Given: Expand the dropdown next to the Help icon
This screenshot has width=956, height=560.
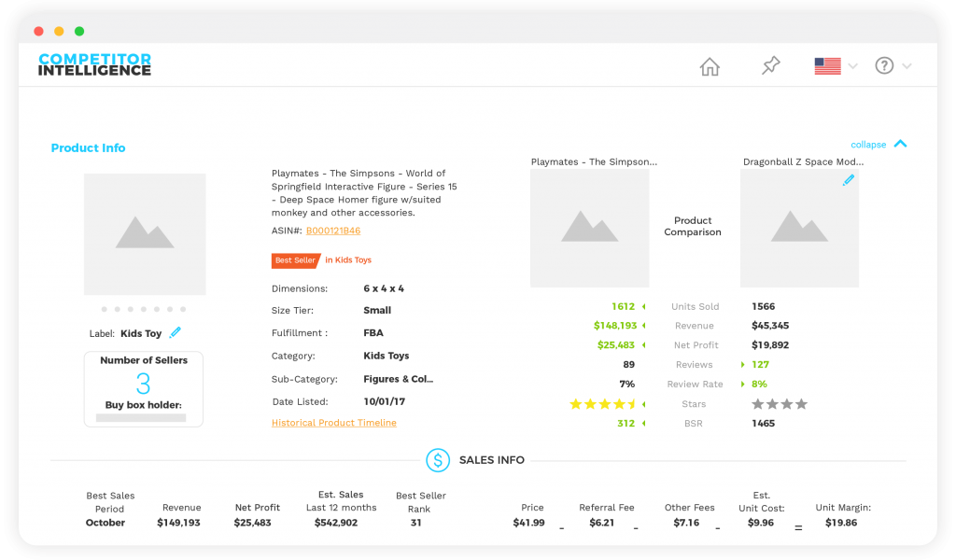Looking at the screenshot, I should coord(907,65).
